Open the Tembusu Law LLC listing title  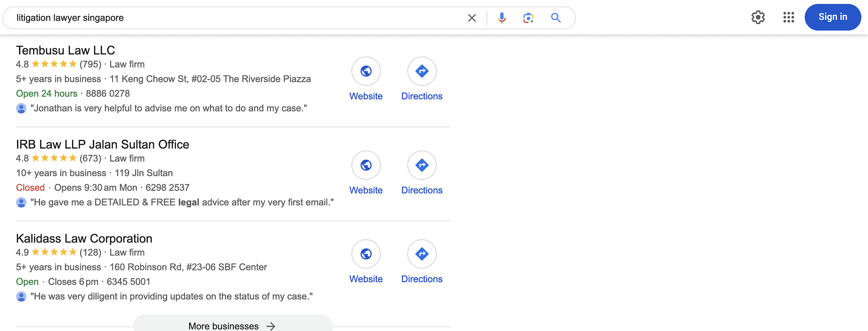[x=66, y=50]
